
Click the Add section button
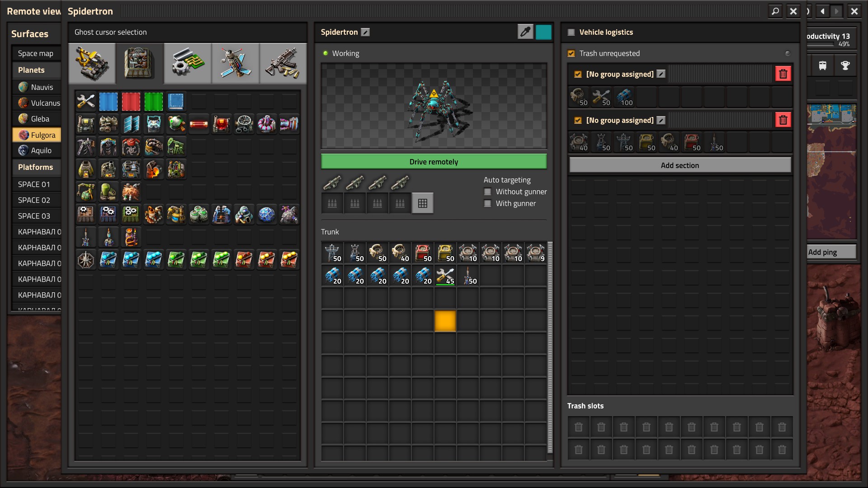[x=680, y=165]
